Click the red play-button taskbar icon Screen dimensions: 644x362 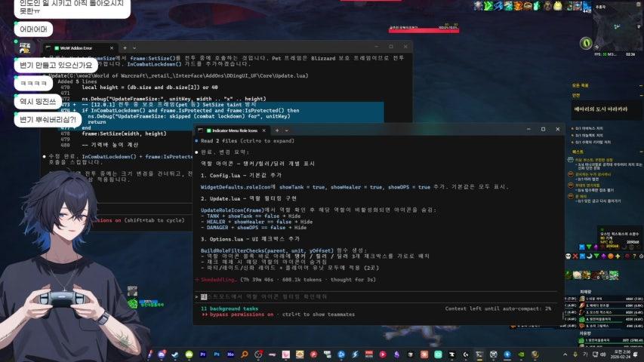click(x=382, y=354)
